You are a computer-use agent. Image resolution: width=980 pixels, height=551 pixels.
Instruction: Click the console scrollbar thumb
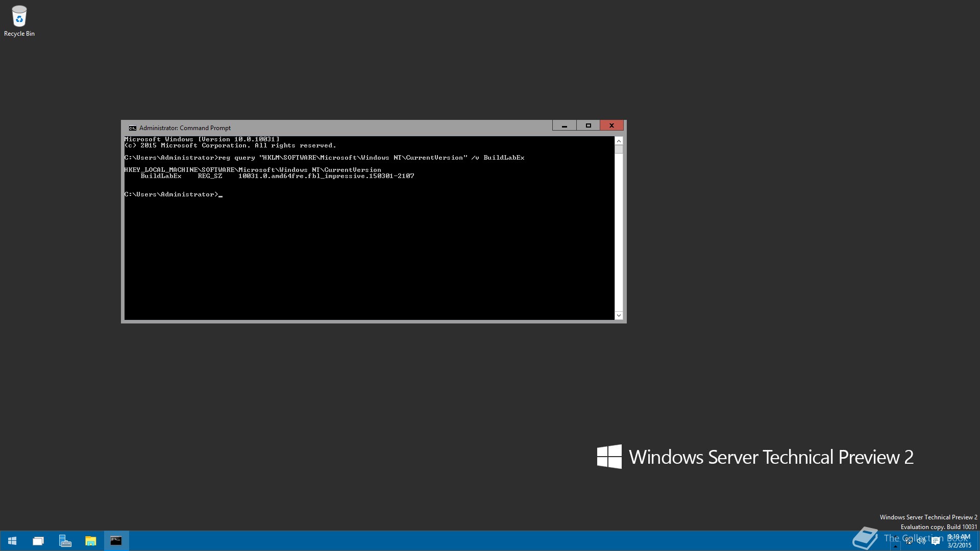(x=619, y=149)
